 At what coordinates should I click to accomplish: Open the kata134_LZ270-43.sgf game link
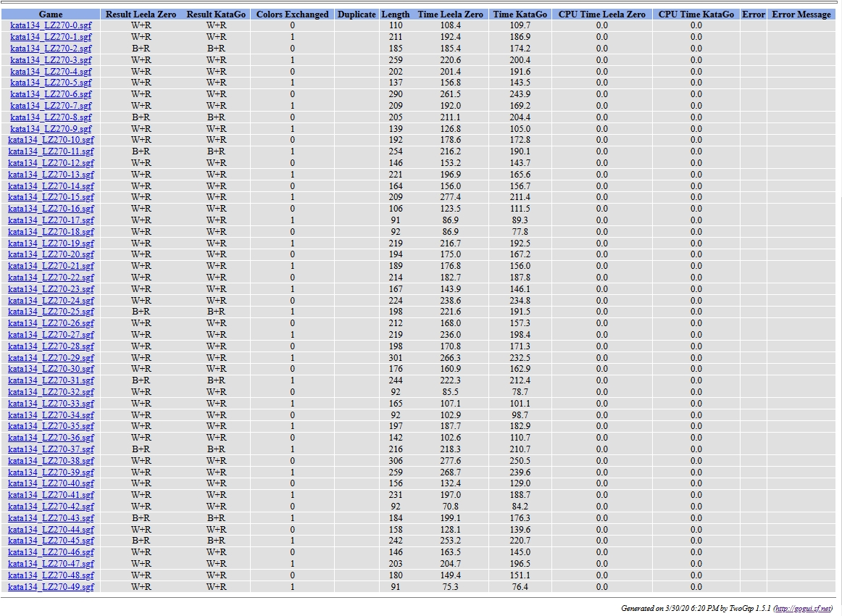pos(51,518)
